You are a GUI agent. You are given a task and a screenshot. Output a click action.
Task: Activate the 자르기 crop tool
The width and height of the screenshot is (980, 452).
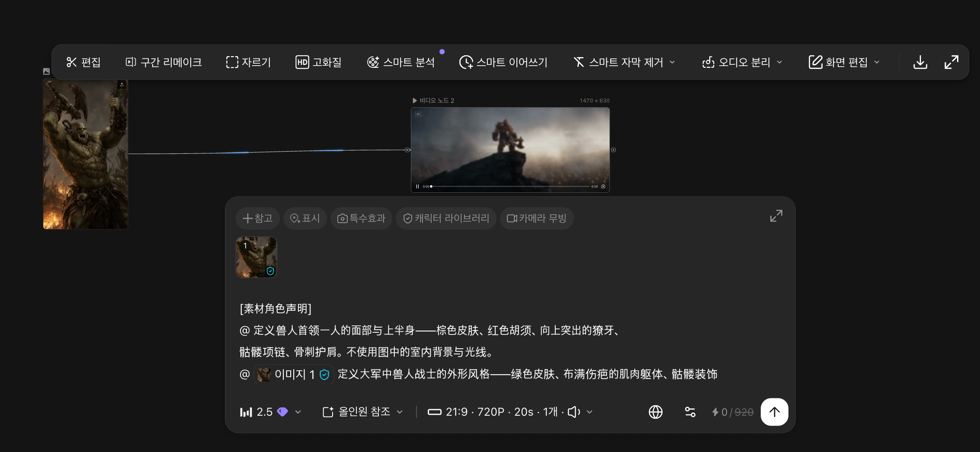click(x=248, y=62)
